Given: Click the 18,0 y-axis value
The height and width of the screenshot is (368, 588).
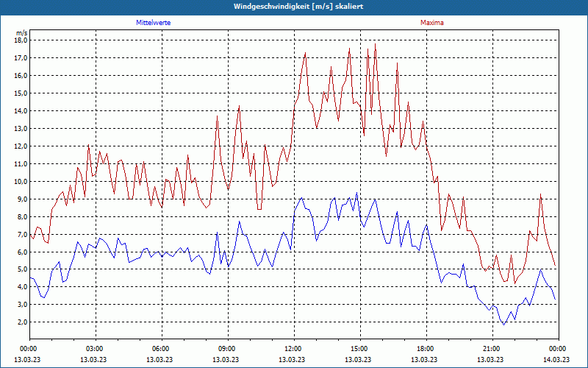Looking at the screenshot, I should 21,40.
